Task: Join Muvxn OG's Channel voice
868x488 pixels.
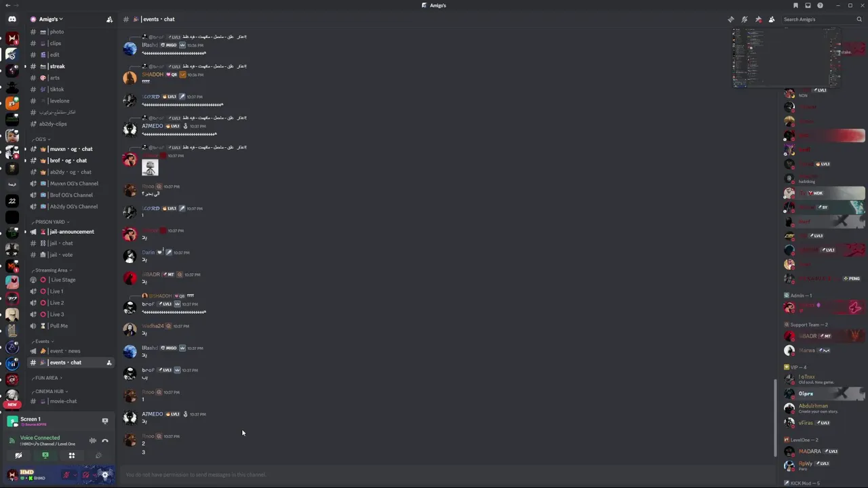Action: 71,184
